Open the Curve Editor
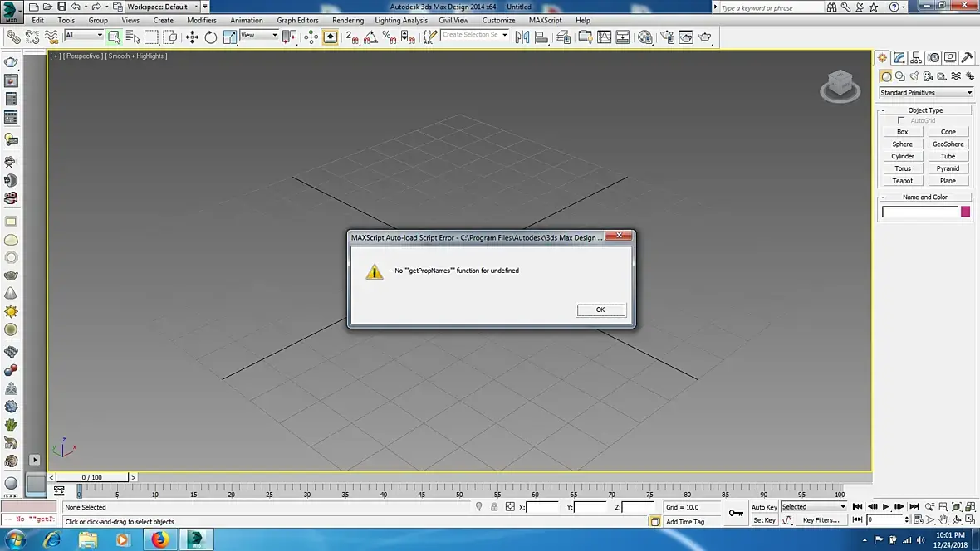Screen dimensions: 980x551 pyautogui.click(x=605, y=37)
